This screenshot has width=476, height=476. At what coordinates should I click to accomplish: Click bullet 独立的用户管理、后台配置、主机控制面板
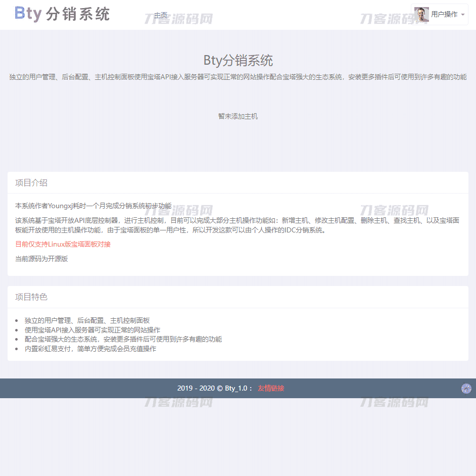(87, 320)
